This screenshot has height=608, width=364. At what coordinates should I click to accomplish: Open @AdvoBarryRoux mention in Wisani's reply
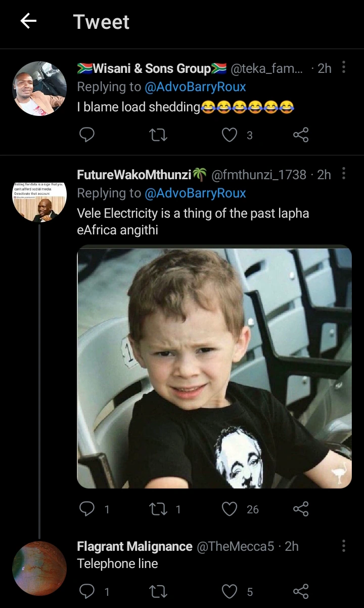195,87
